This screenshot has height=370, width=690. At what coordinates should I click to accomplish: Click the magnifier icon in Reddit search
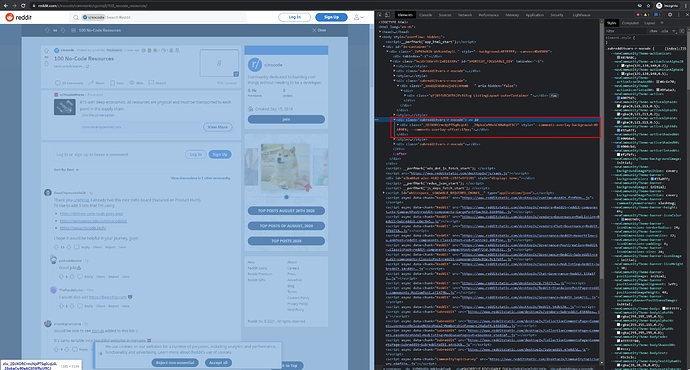coord(76,17)
